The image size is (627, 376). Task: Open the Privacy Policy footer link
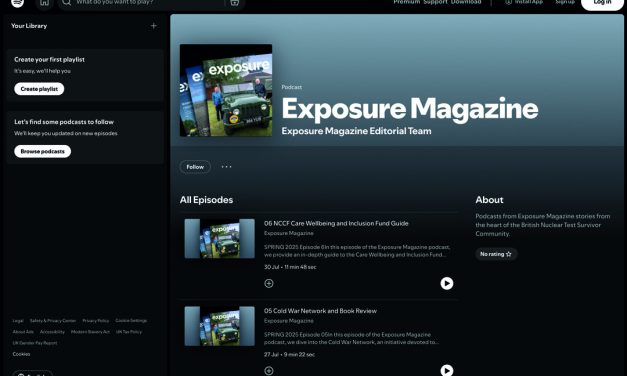click(96, 321)
